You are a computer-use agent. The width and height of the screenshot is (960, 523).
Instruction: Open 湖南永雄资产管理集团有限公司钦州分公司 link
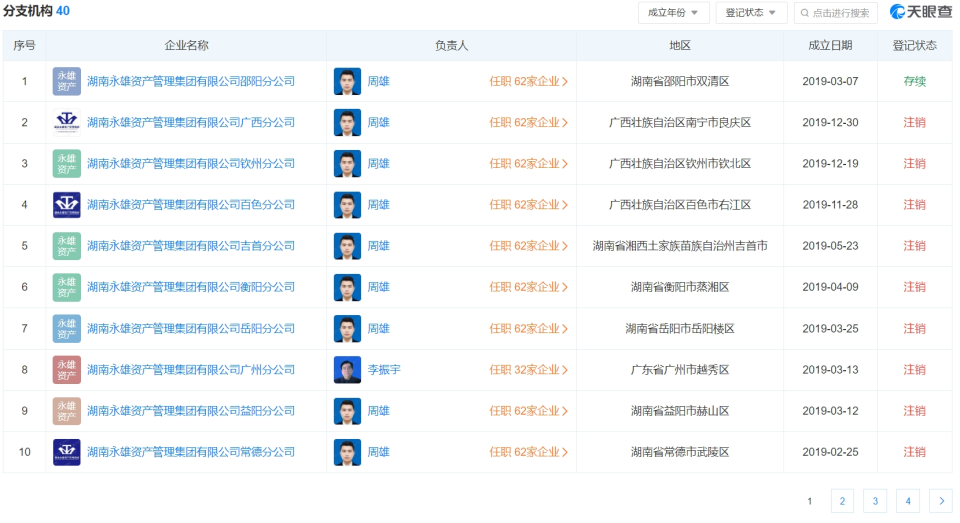tap(191, 164)
